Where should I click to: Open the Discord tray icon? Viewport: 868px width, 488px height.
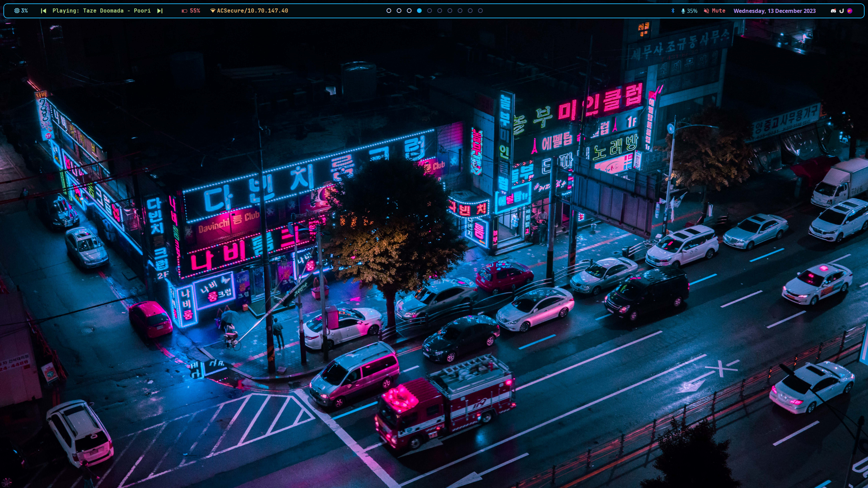(x=833, y=11)
